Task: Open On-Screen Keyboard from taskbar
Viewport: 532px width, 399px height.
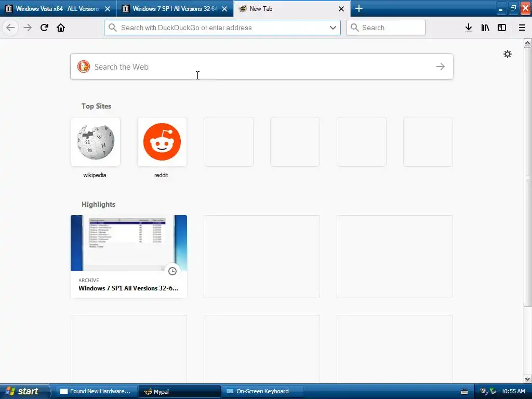Action: (x=262, y=391)
